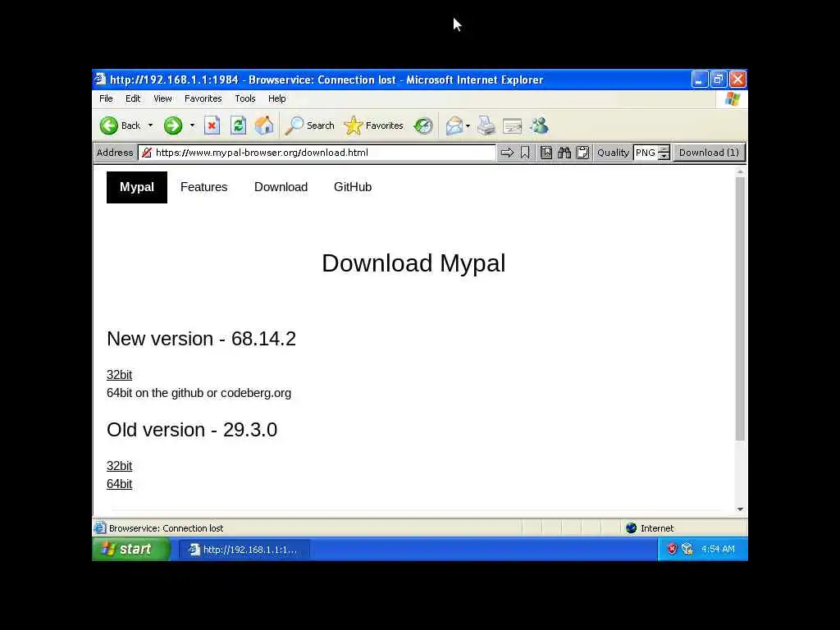The height and width of the screenshot is (630, 840).
Task: Open the Features page link
Action: [x=204, y=187]
